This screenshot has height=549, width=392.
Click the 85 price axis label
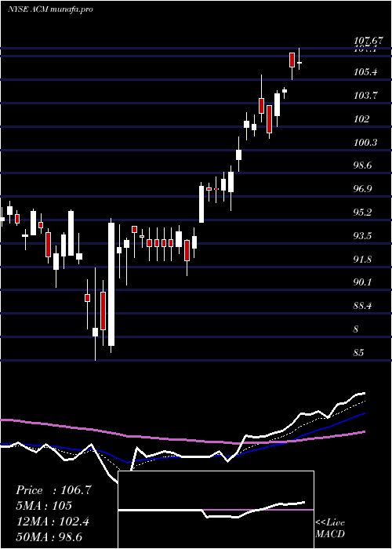359,353
